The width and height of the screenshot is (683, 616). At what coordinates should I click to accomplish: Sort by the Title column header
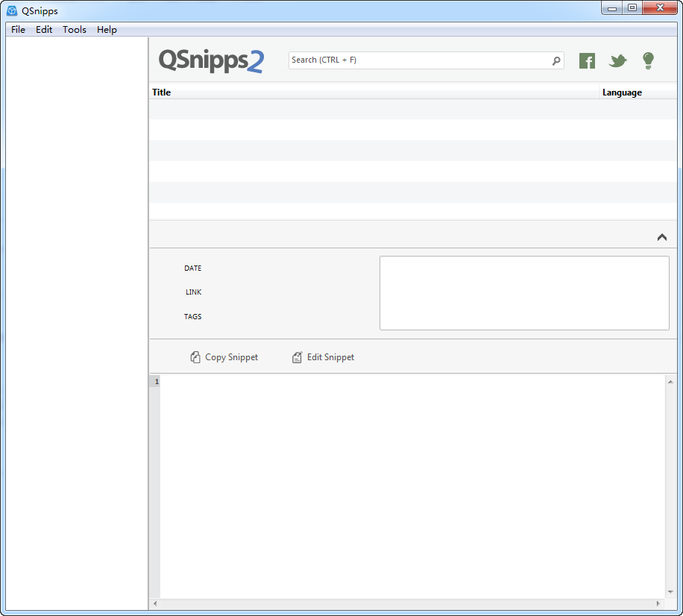(x=374, y=92)
